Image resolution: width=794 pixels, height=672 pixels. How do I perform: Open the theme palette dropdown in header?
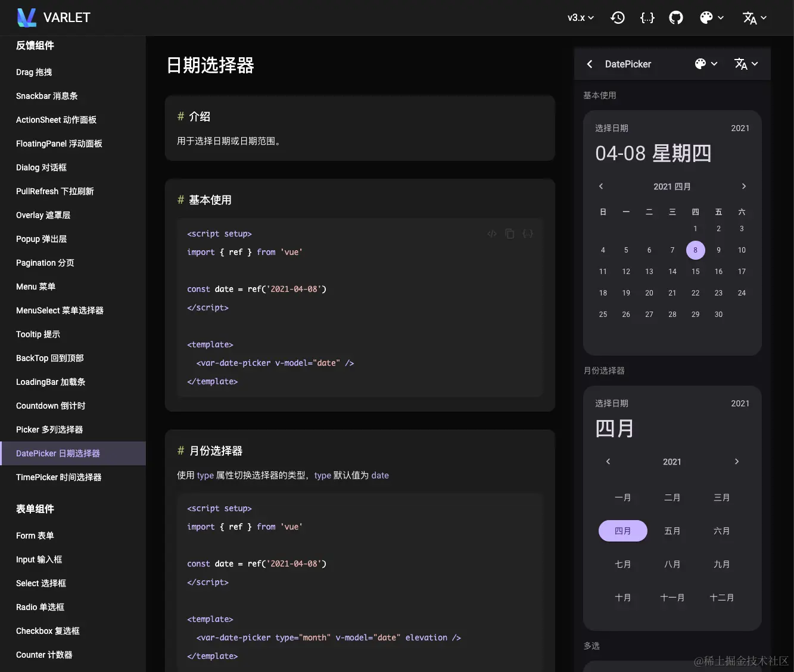712,18
